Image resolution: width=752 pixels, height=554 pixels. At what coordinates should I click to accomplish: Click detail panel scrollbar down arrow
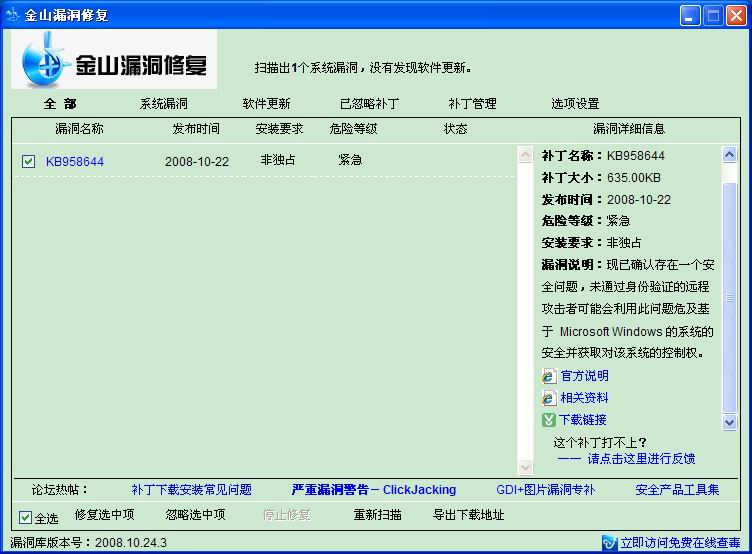tap(729, 422)
